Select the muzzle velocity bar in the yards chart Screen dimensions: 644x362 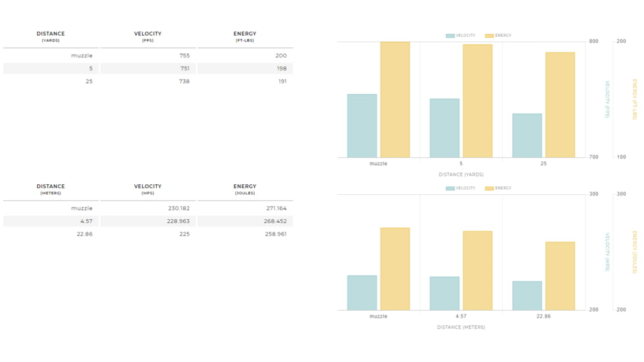pyautogui.click(x=362, y=126)
